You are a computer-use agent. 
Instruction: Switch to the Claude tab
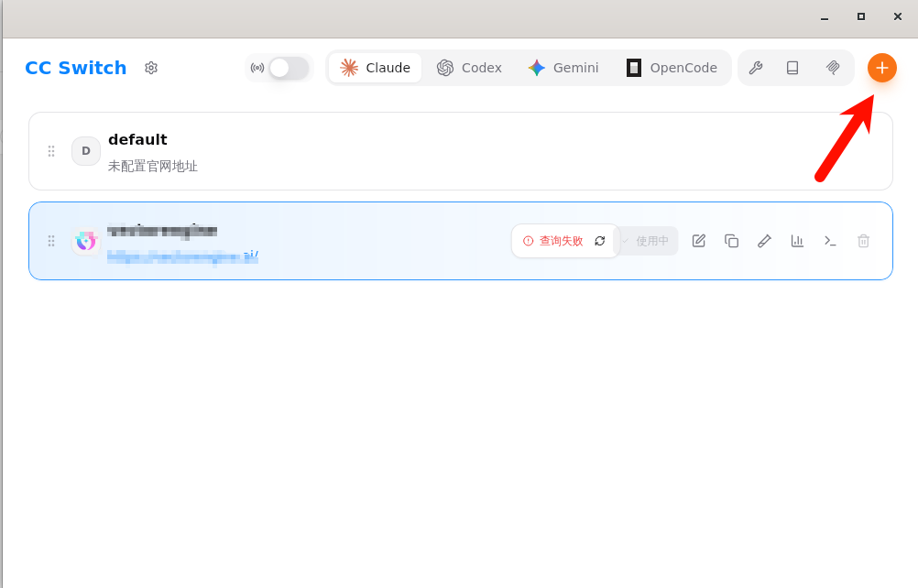pyautogui.click(x=376, y=68)
